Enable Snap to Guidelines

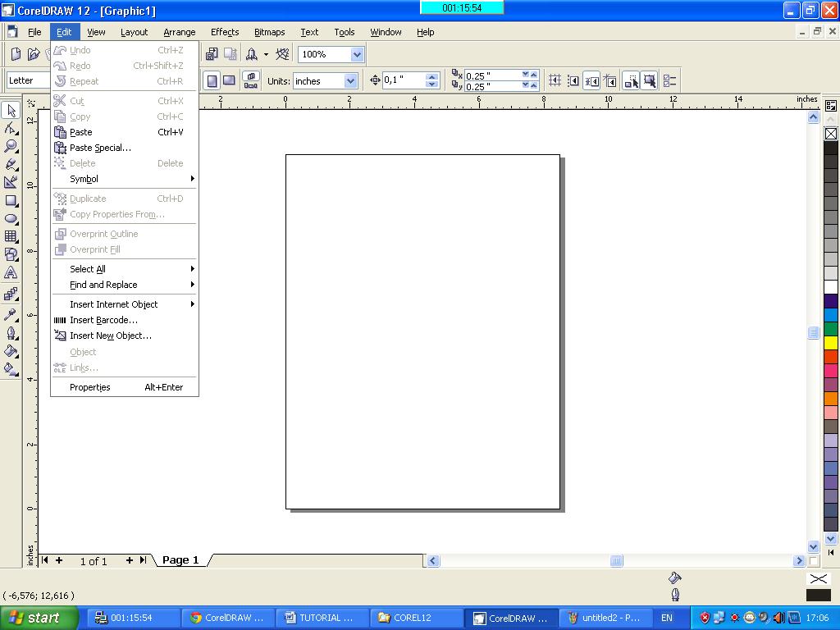pyautogui.click(x=572, y=80)
